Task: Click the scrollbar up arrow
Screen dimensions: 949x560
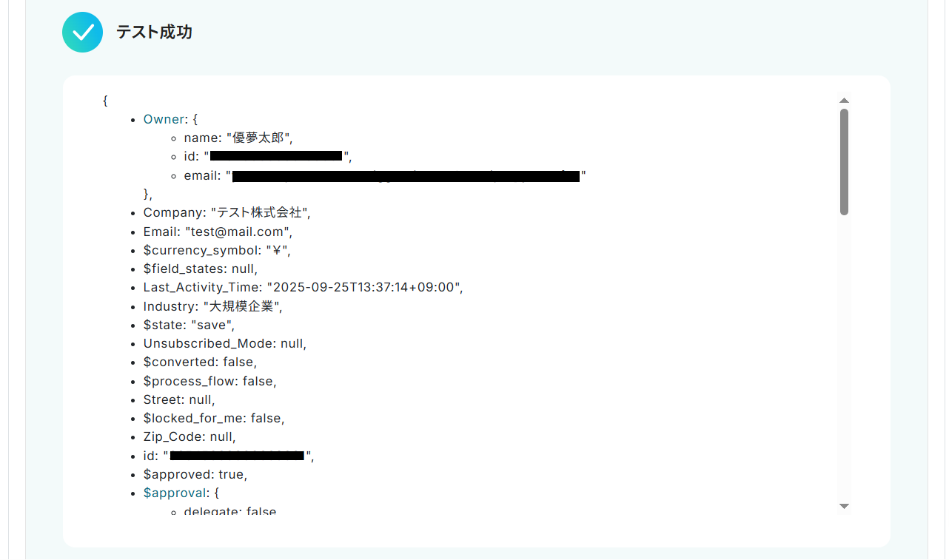Action: point(844,100)
